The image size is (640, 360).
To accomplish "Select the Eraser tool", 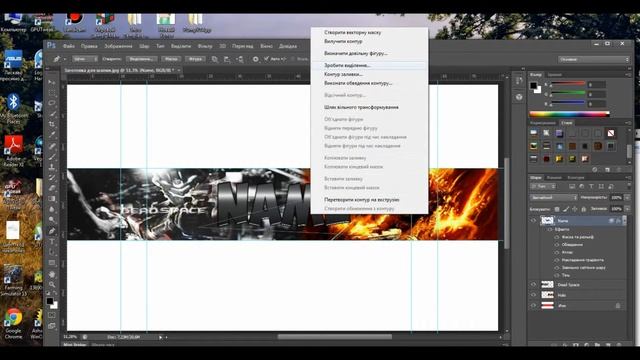I will pos(52,188).
